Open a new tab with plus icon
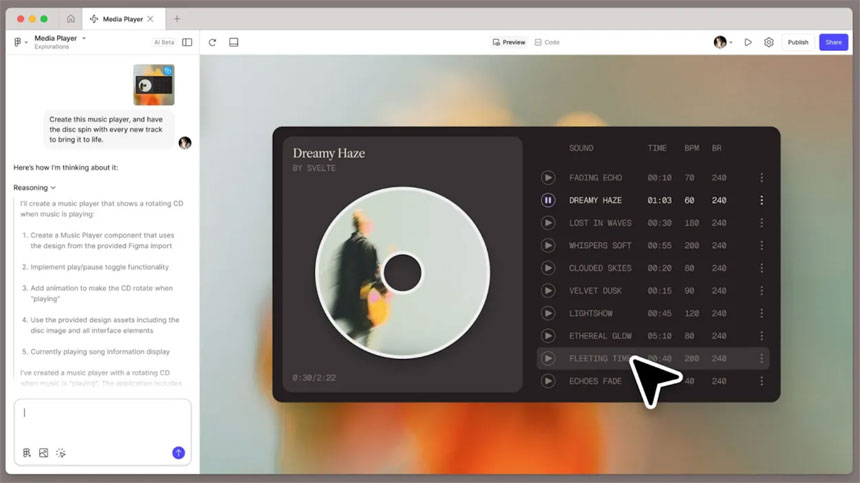The width and height of the screenshot is (860, 483). coord(177,19)
